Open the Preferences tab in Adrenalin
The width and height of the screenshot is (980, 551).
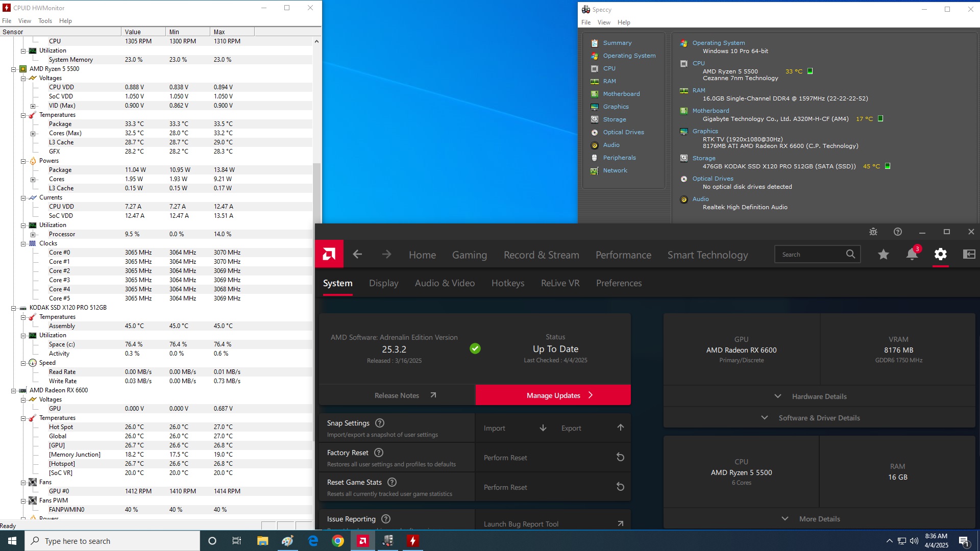click(x=619, y=283)
